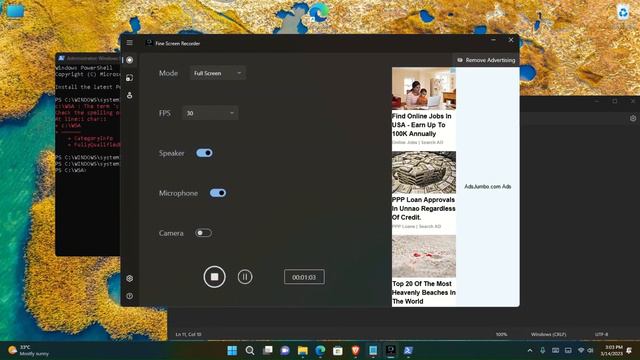Open the Mode dropdown showing Full Screen
The height and width of the screenshot is (360, 640).
click(218, 73)
